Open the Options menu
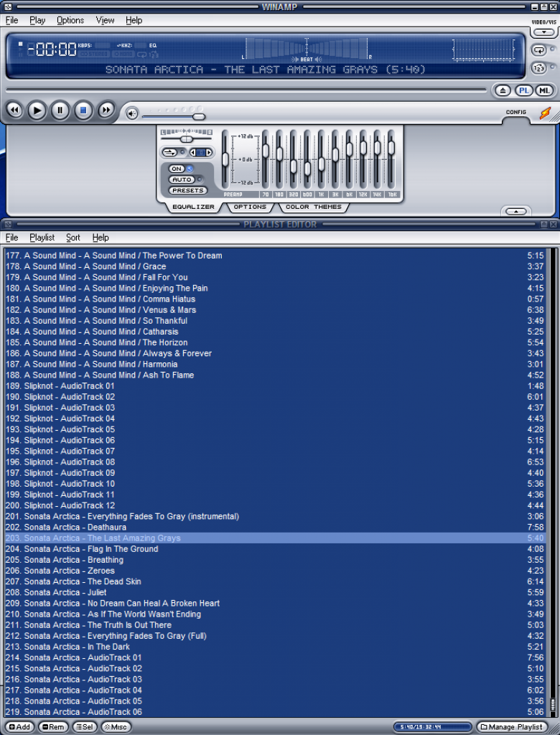Viewport: 560px width, 735px height. click(x=70, y=20)
